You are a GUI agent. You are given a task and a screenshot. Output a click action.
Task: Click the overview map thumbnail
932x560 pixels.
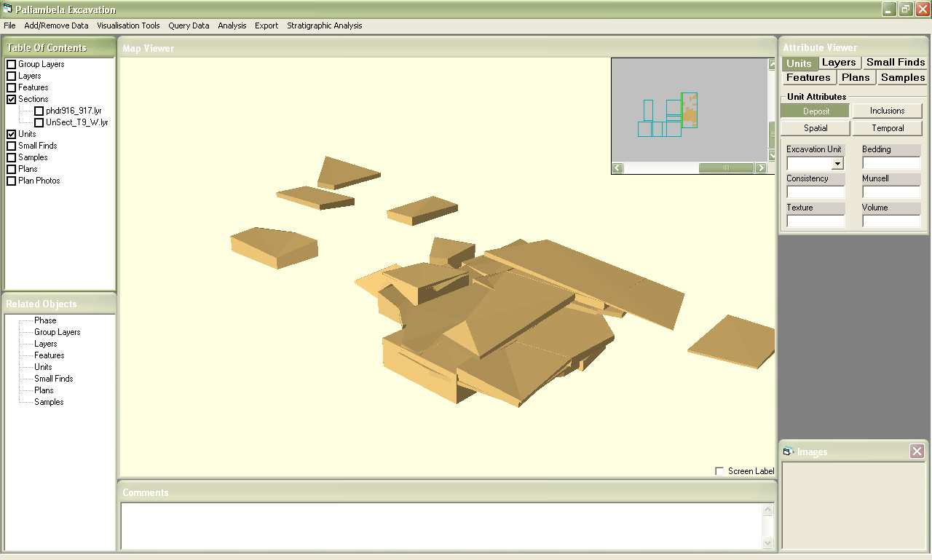pos(689,110)
